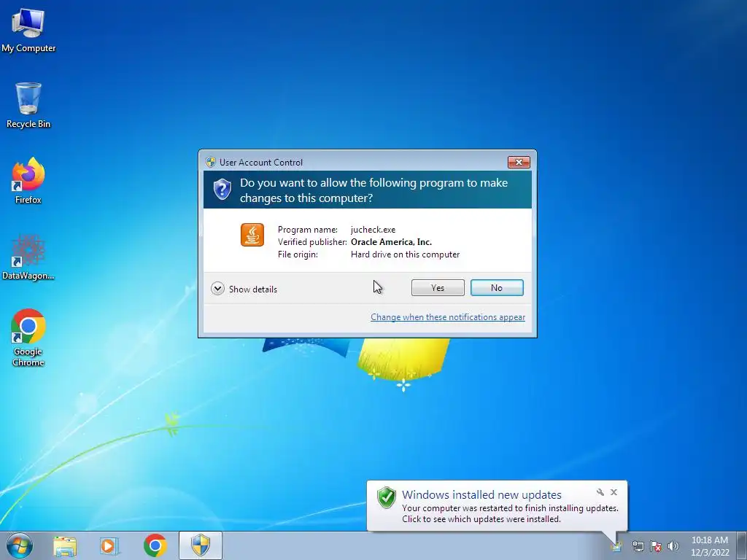Screen dimensions: 747x560
Task: Select the Google Chrome desktop shortcut
Action: click(28, 338)
